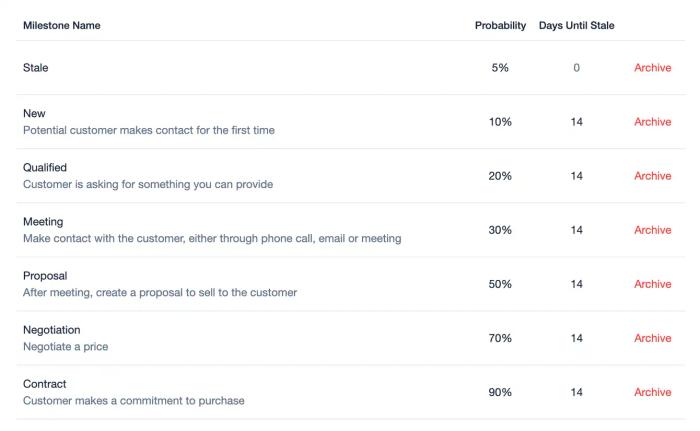Select the 90% probability of Contract
700x431 pixels.
coord(500,392)
